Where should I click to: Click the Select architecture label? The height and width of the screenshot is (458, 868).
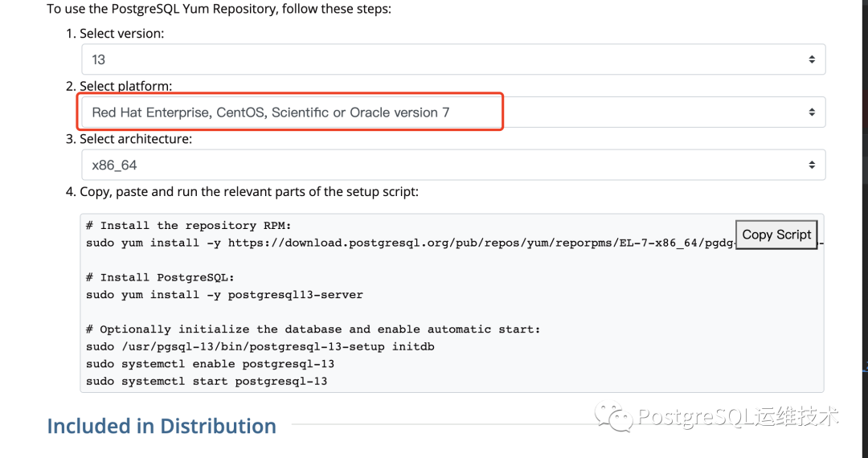coord(136,139)
